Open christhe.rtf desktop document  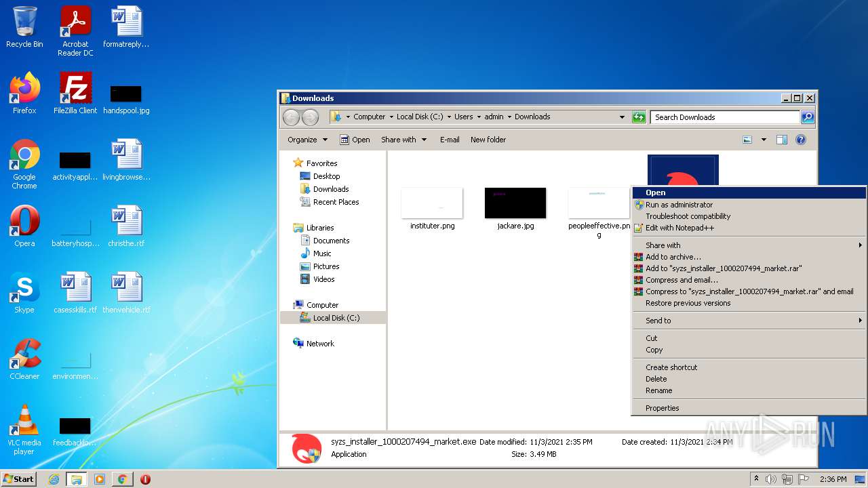pos(126,226)
